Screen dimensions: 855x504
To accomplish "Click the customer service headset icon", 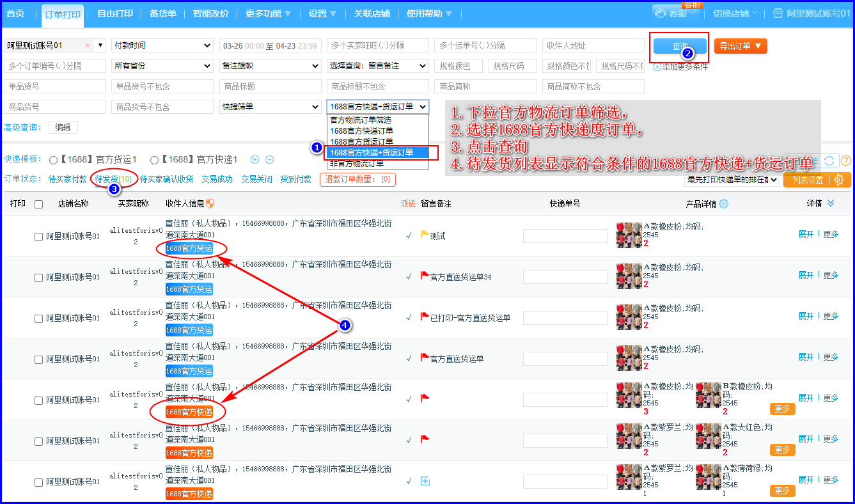I will 661,13.
